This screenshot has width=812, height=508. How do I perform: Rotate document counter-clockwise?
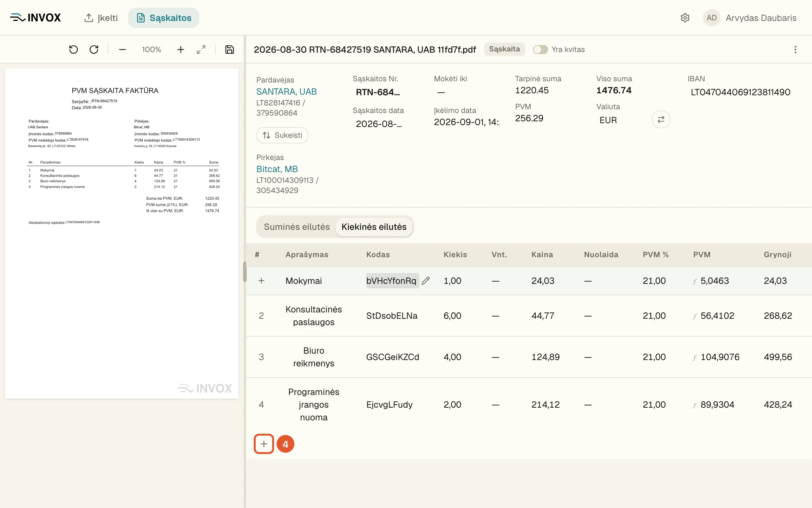pyautogui.click(x=73, y=50)
